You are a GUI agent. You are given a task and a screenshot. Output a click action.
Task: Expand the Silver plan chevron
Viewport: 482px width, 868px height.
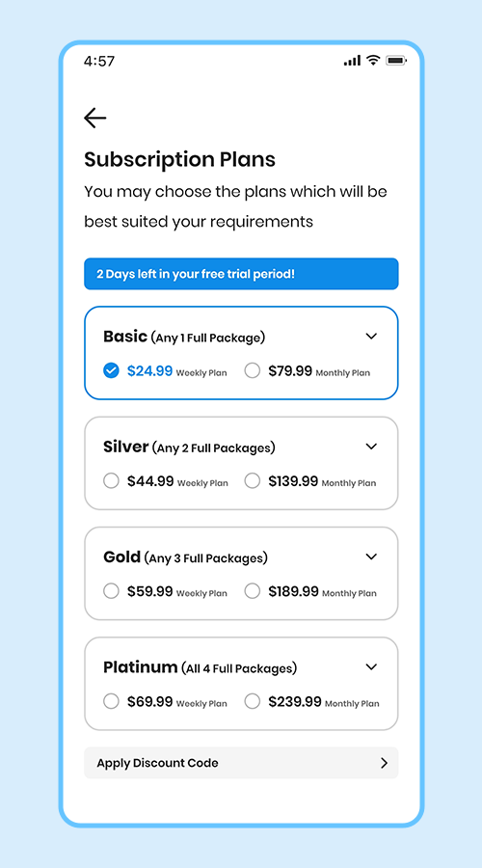pos(371,447)
